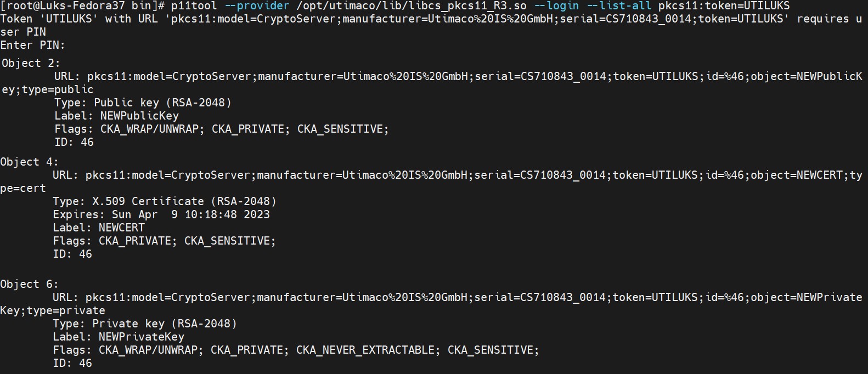Click the Object 6 heading
This screenshot has height=374, width=868.
[x=29, y=284]
